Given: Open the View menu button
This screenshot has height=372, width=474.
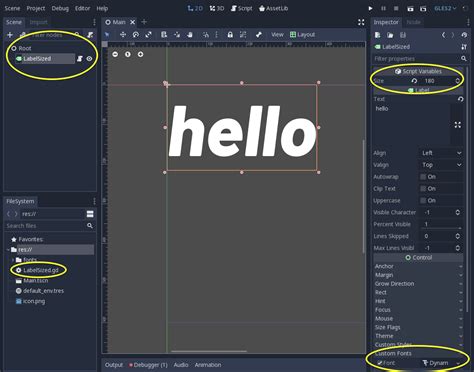Looking at the screenshot, I should click(277, 34).
